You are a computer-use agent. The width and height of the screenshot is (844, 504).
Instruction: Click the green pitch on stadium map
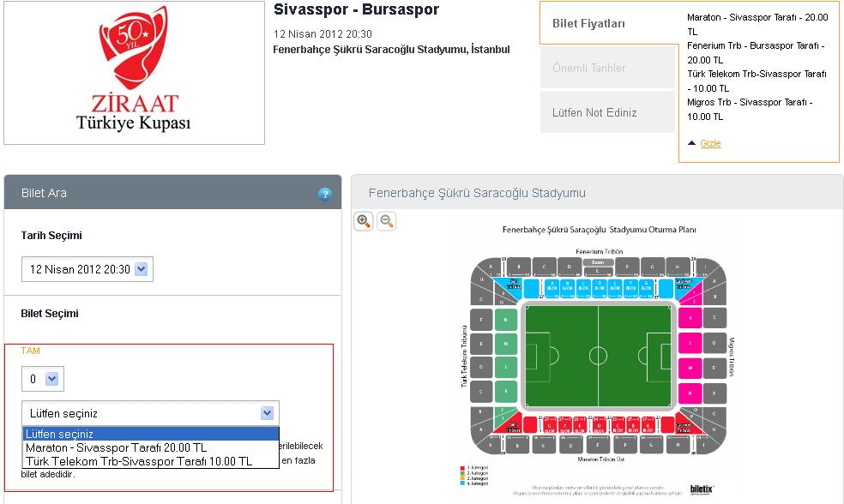click(x=599, y=356)
